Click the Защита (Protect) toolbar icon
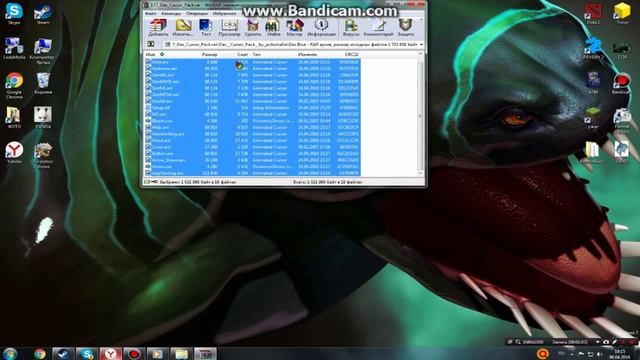Viewport: 640px width, 360px height. (406, 28)
